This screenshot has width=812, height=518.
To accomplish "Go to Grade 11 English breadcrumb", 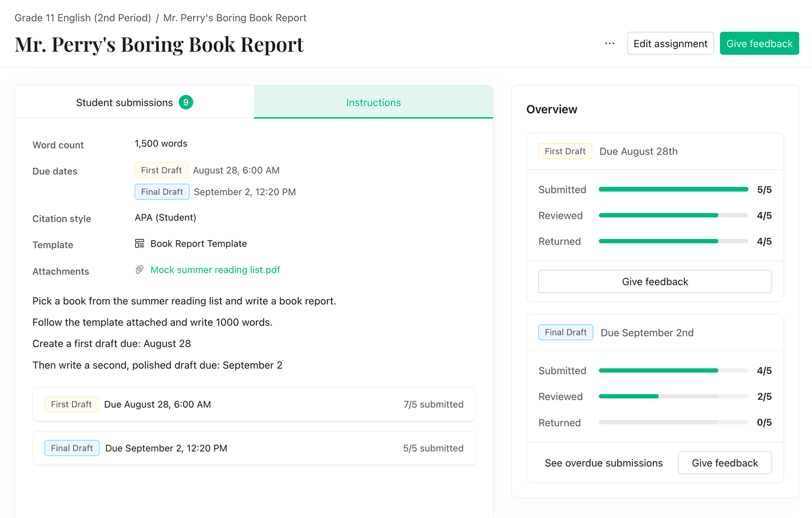I will (x=83, y=18).
